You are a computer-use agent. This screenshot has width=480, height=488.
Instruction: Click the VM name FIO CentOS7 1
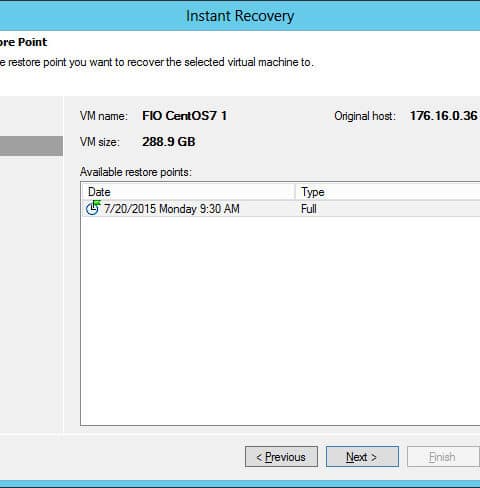tap(184, 116)
